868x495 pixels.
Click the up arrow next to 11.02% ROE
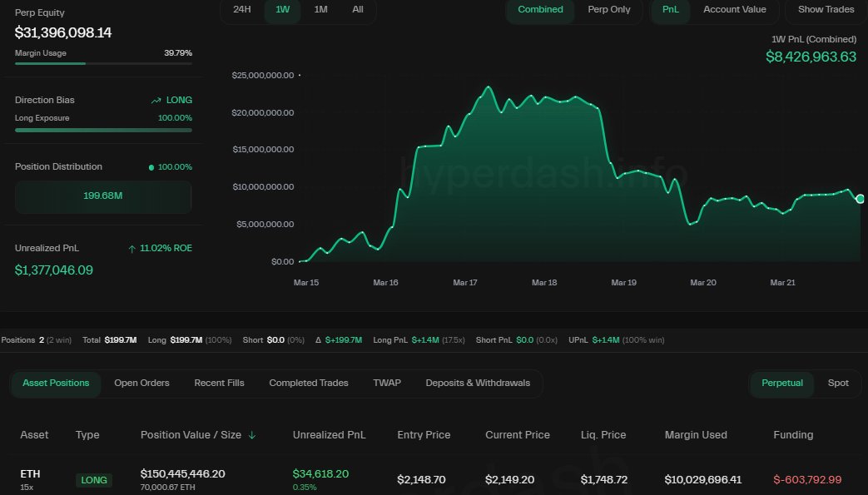point(131,247)
